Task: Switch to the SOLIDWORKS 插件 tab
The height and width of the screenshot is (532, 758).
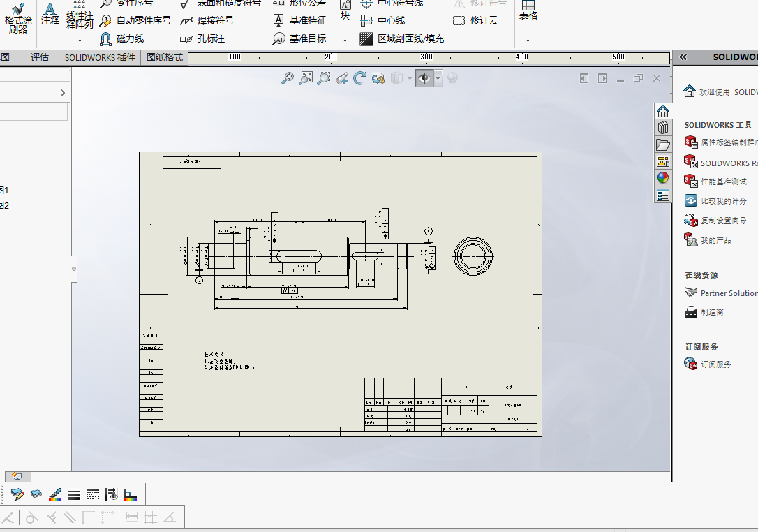Action: 100,57
